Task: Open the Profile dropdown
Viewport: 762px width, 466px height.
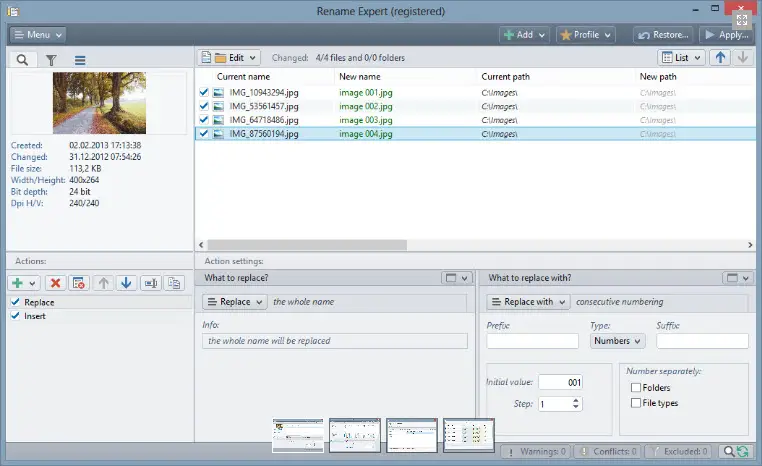Action: click(x=586, y=35)
